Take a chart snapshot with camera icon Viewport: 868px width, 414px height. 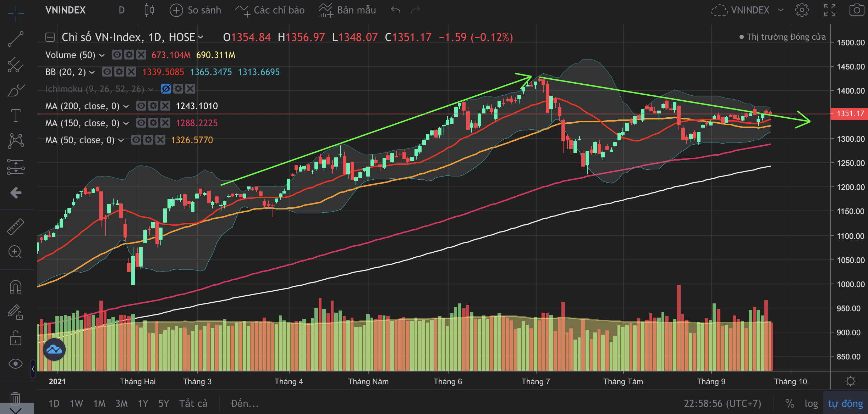click(x=856, y=10)
